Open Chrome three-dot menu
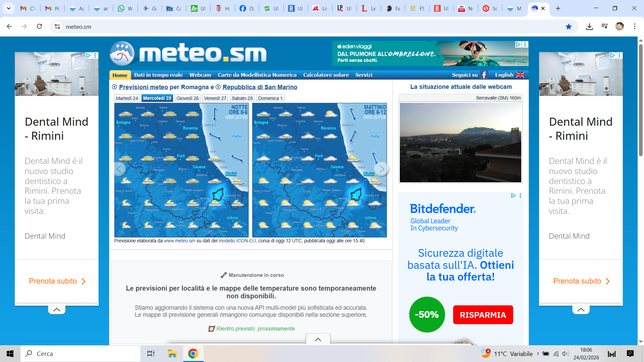This screenshot has height=362, width=644. tap(635, 26)
